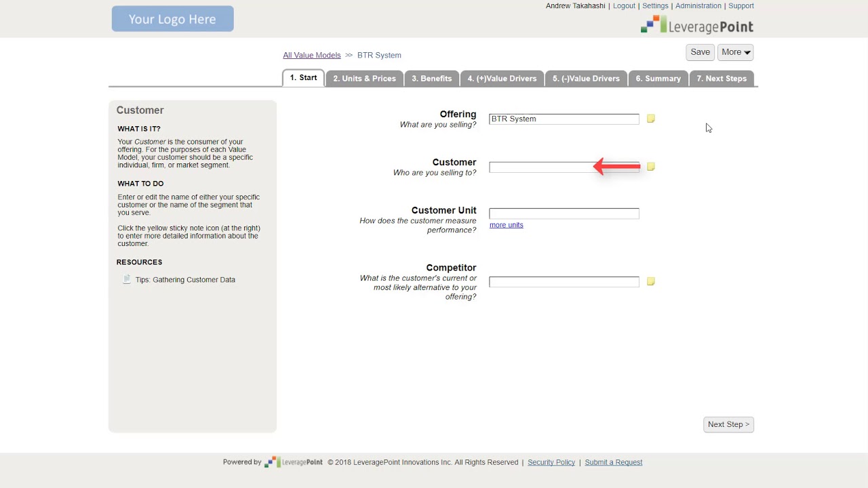Click the Andrew Takahashi user name
Image resolution: width=868 pixels, height=488 pixels.
pos(575,6)
